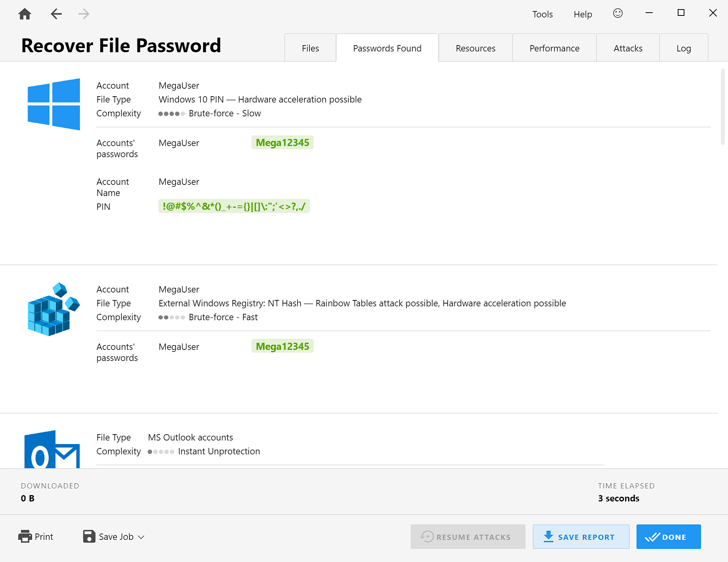Viewport: 728px width, 562px height.
Task: Click the forward navigation arrow
Action: [83, 13]
